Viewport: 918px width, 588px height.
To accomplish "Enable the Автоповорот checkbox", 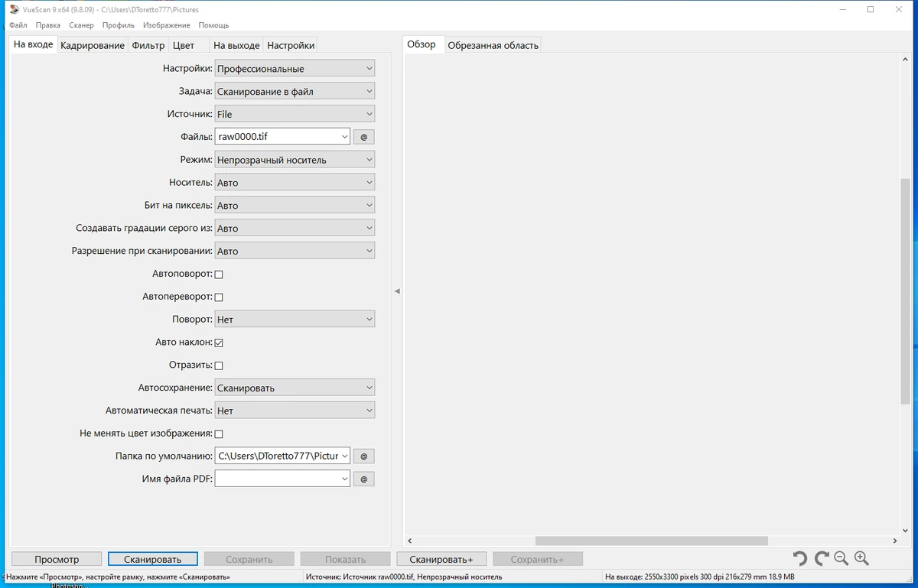I will click(x=219, y=274).
